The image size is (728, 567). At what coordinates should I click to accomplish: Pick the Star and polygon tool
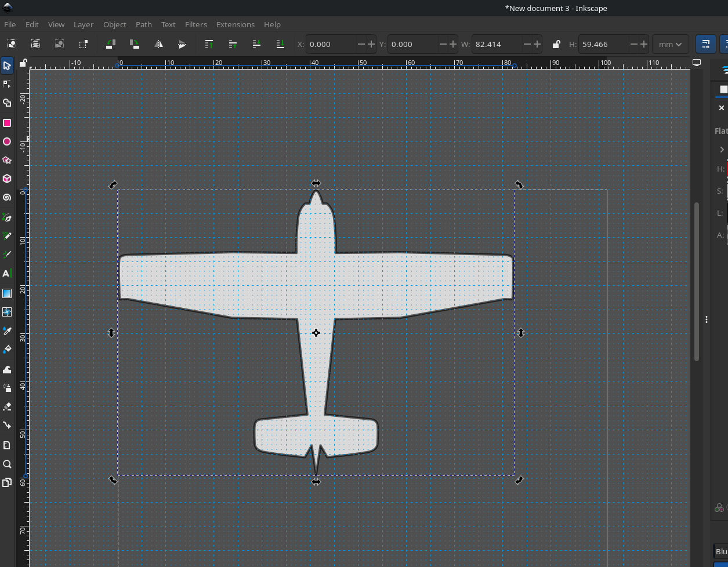pyautogui.click(x=7, y=160)
